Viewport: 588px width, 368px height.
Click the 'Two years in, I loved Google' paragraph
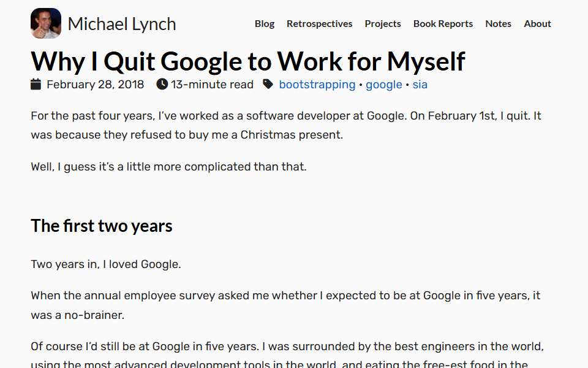coord(106,264)
